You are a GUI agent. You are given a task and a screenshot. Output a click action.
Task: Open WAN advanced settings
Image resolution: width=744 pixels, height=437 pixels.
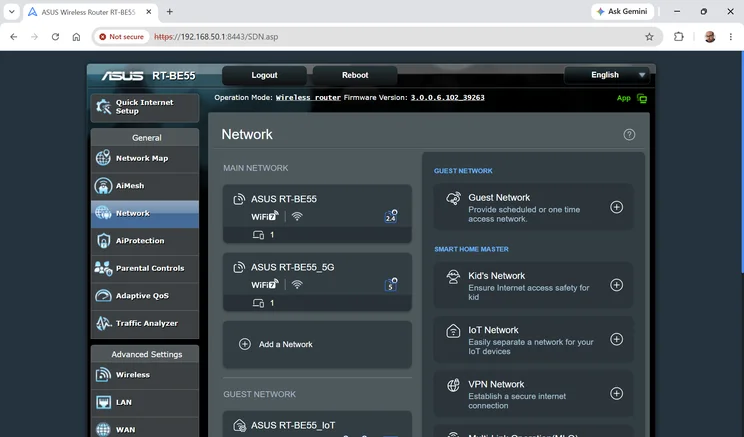[x=145, y=429]
